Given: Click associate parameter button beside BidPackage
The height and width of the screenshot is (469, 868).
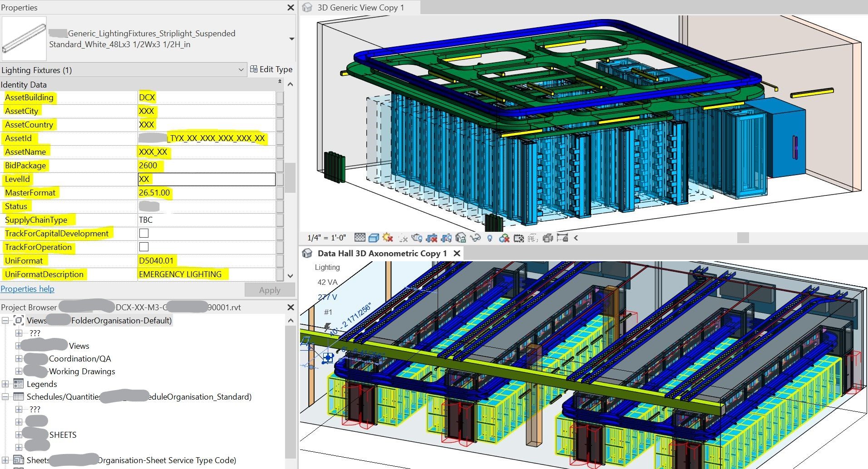Looking at the screenshot, I should pyautogui.click(x=280, y=166).
